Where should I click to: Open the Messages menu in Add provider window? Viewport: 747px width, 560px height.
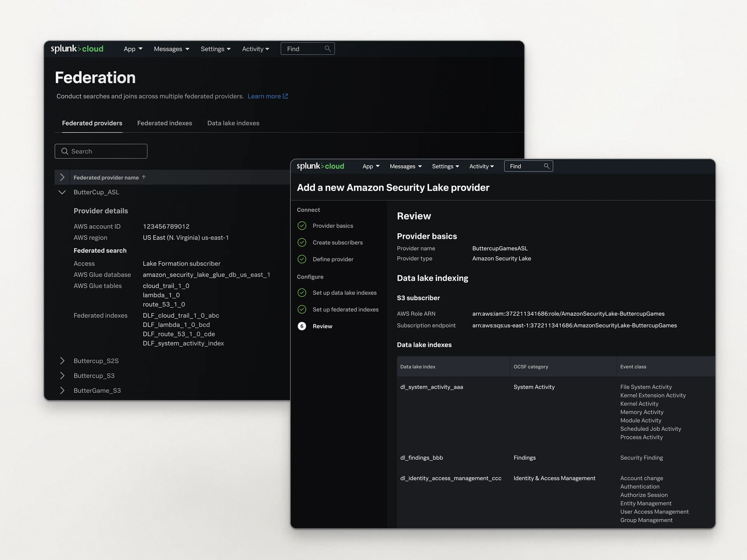(406, 166)
